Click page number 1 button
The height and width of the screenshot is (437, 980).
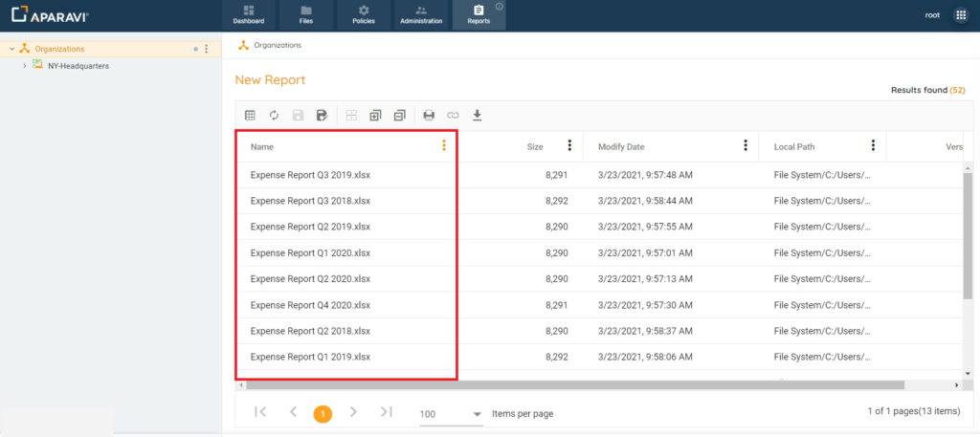pyautogui.click(x=323, y=413)
